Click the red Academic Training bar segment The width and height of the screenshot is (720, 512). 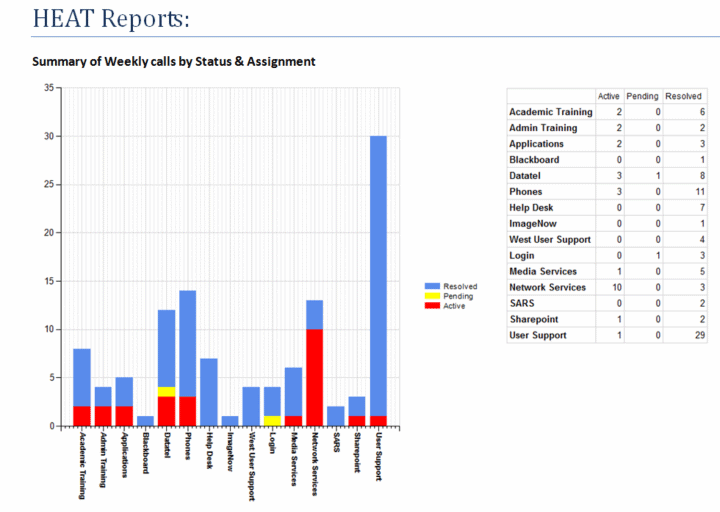point(82,416)
